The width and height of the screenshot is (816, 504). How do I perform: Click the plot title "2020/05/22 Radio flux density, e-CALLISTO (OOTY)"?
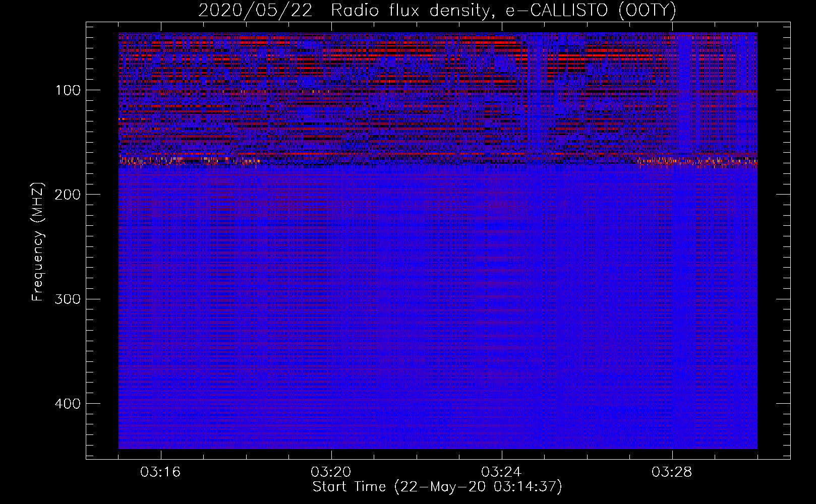pyautogui.click(x=437, y=11)
